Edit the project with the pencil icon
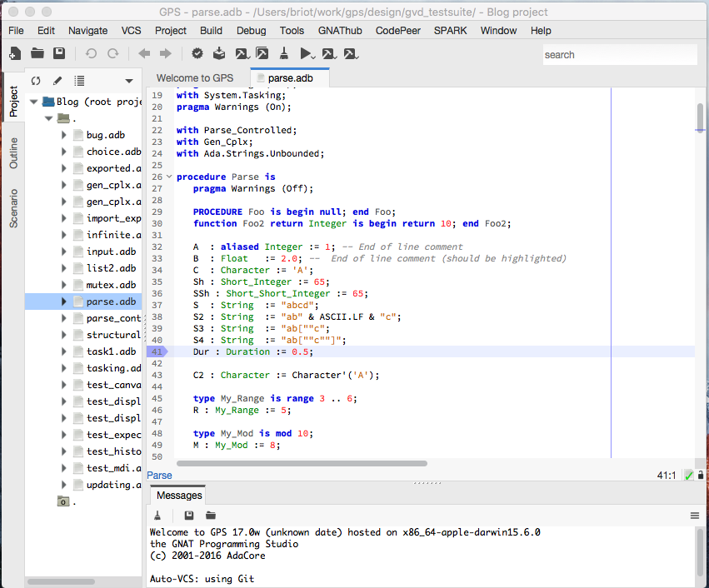 click(x=57, y=81)
